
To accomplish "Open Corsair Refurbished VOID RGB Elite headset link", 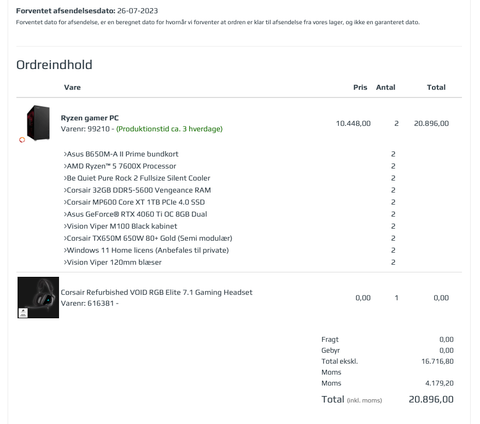I will [x=156, y=292].
